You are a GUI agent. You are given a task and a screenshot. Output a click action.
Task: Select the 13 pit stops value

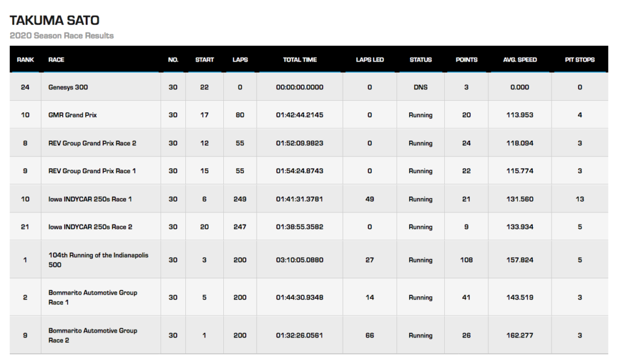click(x=580, y=199)
